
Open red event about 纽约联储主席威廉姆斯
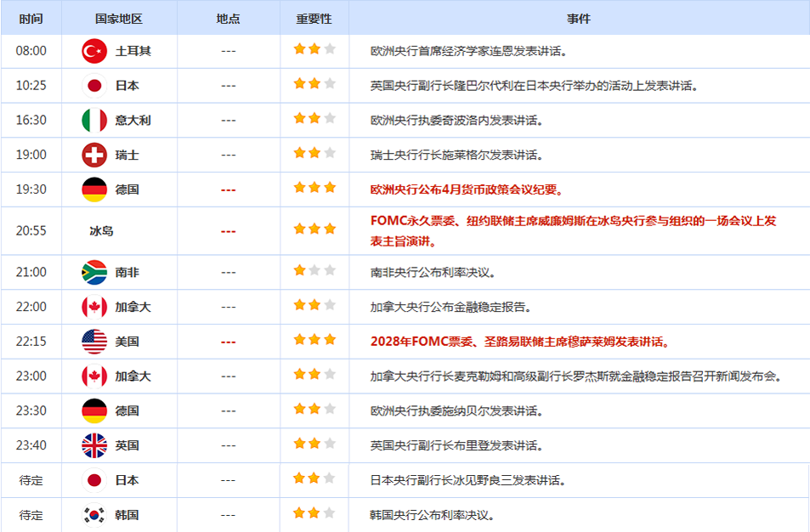tap(574, 231)
